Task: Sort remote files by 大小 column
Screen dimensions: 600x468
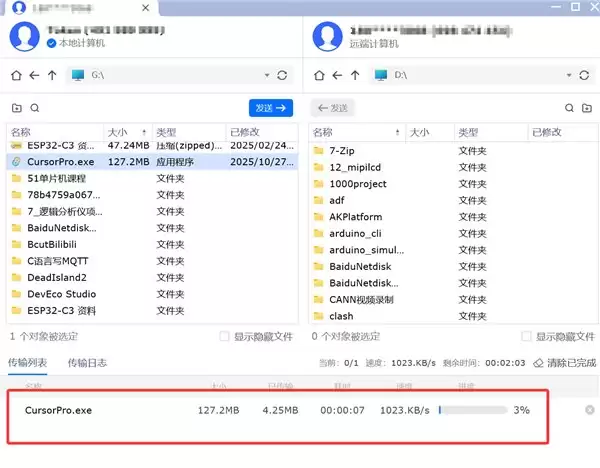Action: [x=430, y=132]
